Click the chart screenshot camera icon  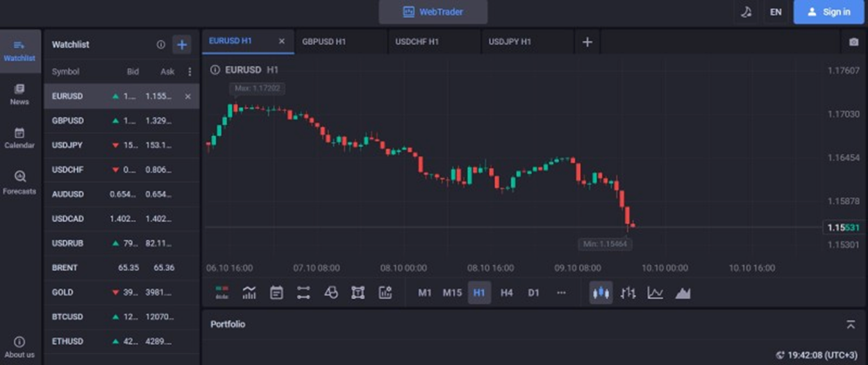853,42
